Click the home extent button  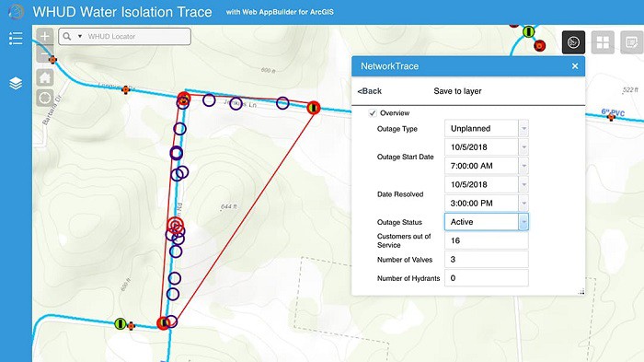tap(45, 77)
